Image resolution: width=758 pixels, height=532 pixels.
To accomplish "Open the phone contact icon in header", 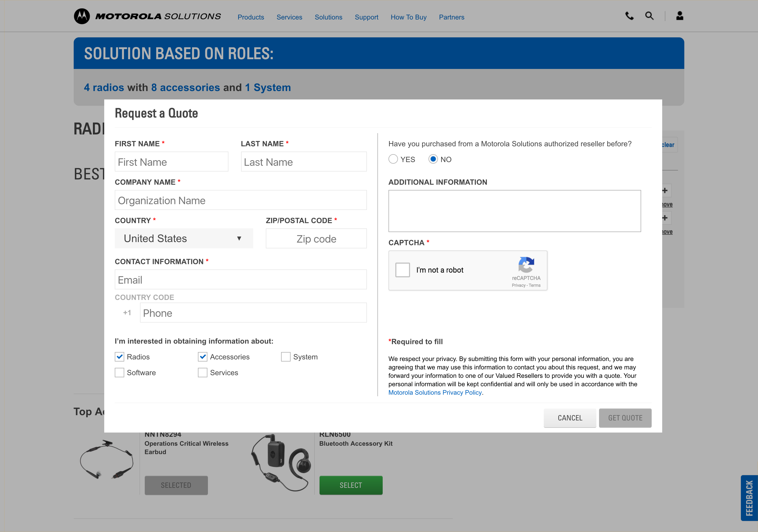I will point(629,16).
